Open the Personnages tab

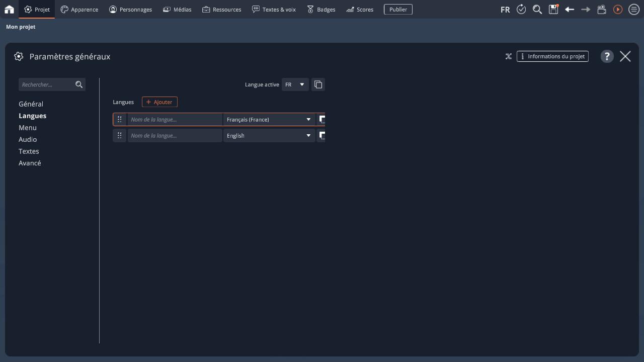pos(130,9)
